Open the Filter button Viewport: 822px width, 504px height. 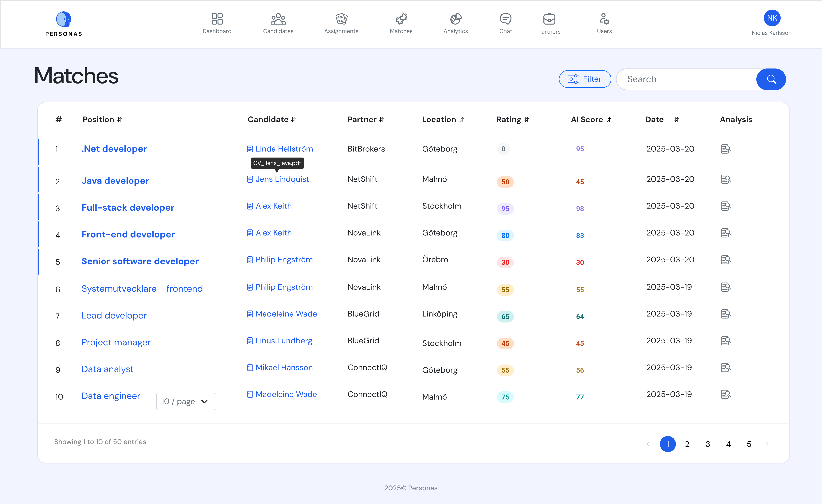point(585,79)
